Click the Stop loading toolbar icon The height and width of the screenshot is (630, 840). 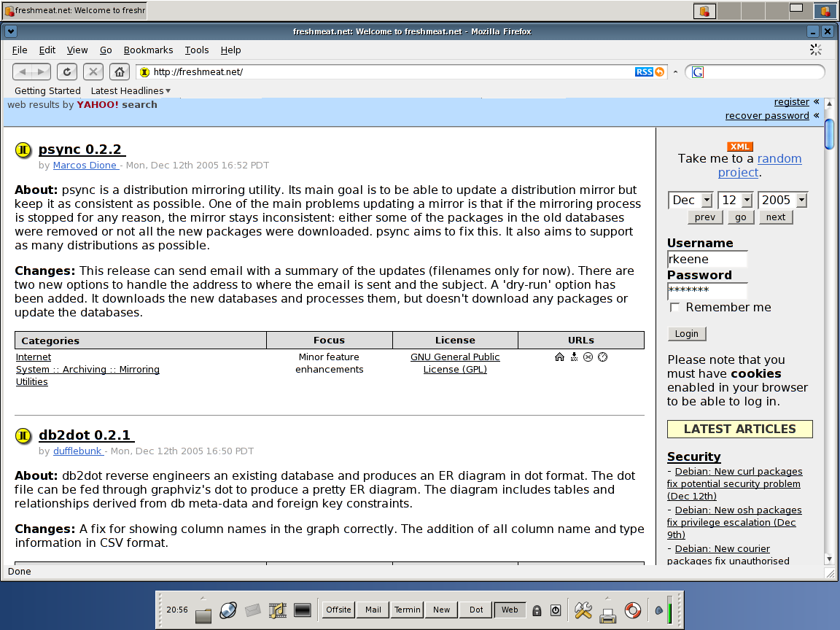(x=93, y=71)
